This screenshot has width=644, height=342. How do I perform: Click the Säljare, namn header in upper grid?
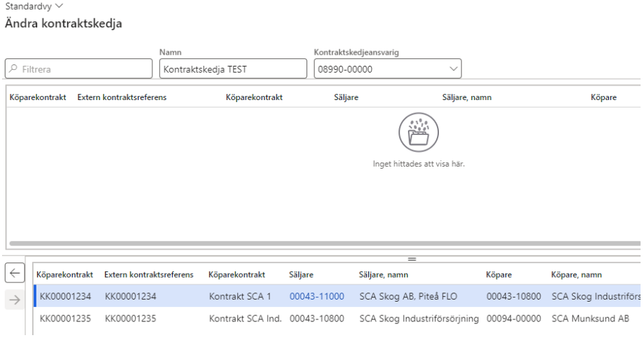(466, 97)
